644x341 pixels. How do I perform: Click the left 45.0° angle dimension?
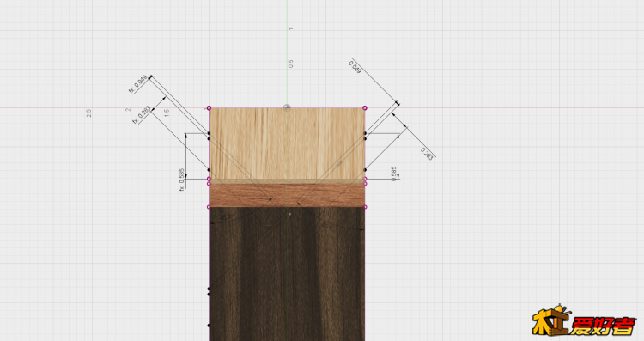click(228, 217)
